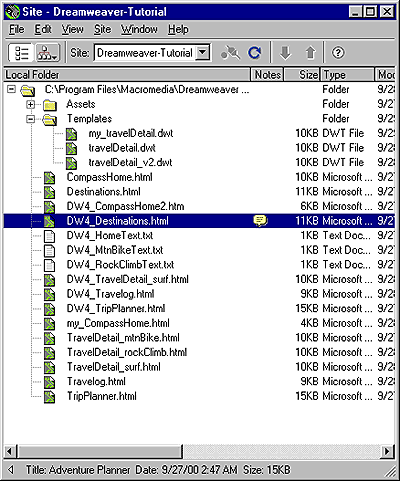Select highlighted DW4_Destinations.html file name
The height and width of the screenshot is (481, 400).
pyautogui.click(x=118, y=221)
